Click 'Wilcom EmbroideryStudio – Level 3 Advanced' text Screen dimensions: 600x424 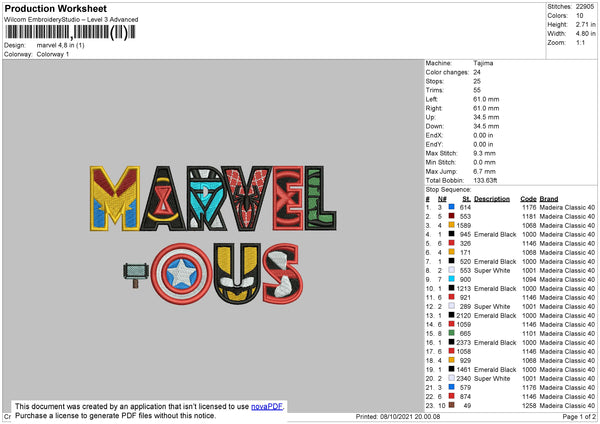[71, 20]
